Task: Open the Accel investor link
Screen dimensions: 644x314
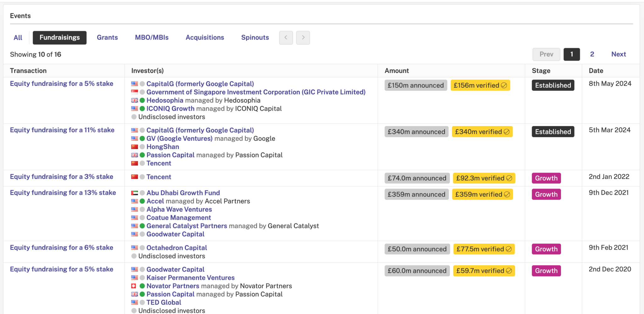Action: [155, 201]
